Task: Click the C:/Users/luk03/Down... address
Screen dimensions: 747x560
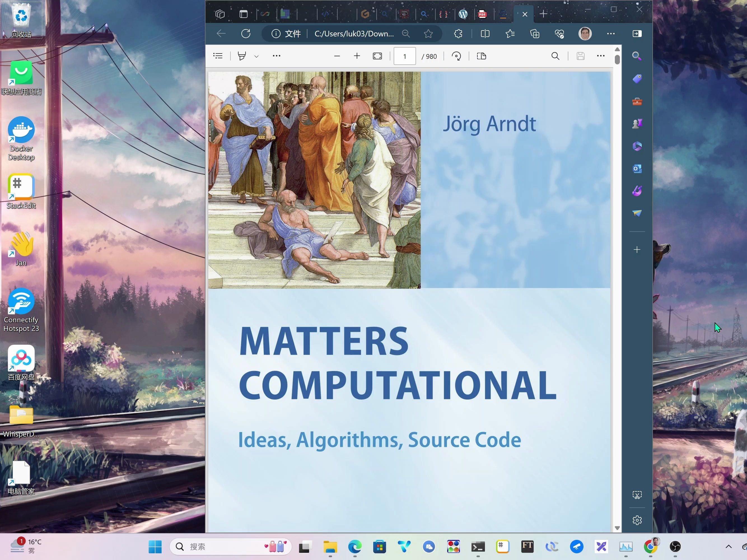Action: pos(354,33)
